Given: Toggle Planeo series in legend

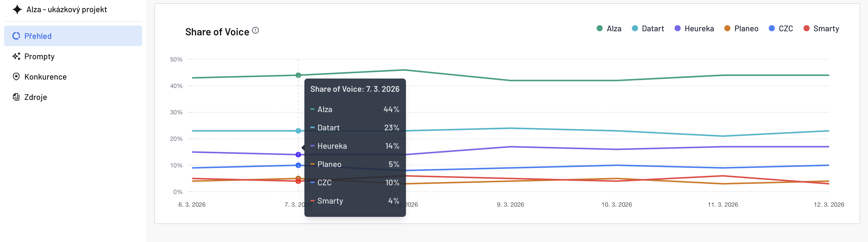Looking at the screenshot, I should pos(741,29).
